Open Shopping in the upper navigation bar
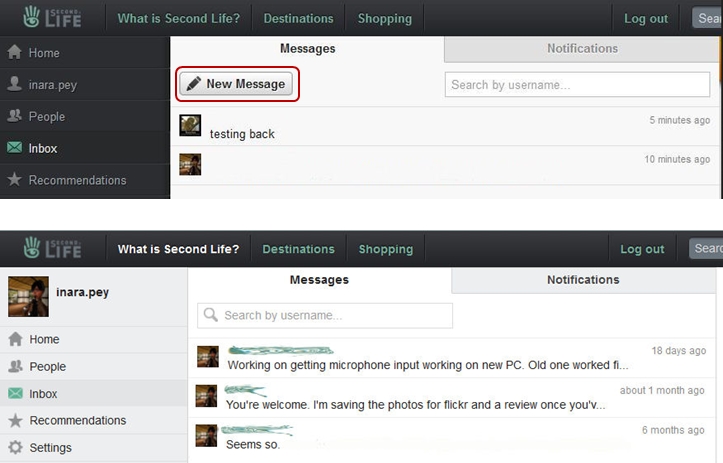723x463 pixels. tap(385, 18)
